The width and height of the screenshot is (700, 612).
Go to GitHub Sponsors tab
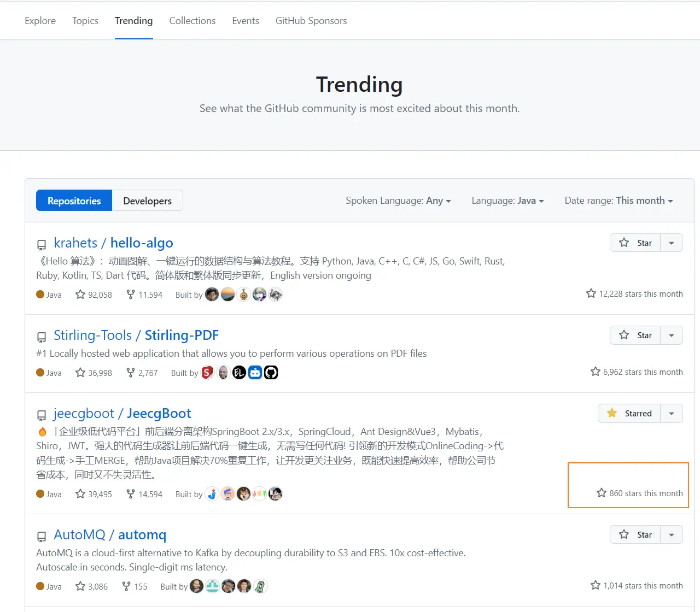pos(311,21)
